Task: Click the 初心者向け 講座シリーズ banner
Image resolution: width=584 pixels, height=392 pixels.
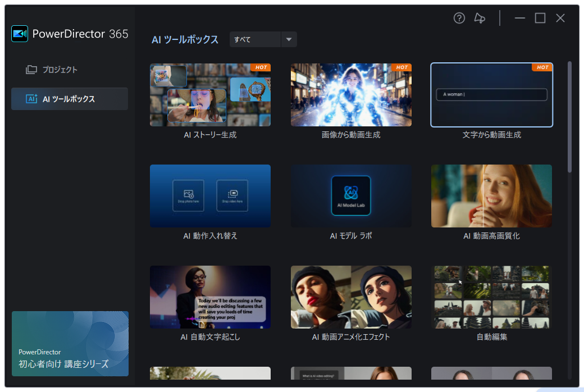Action: point(70,344)
